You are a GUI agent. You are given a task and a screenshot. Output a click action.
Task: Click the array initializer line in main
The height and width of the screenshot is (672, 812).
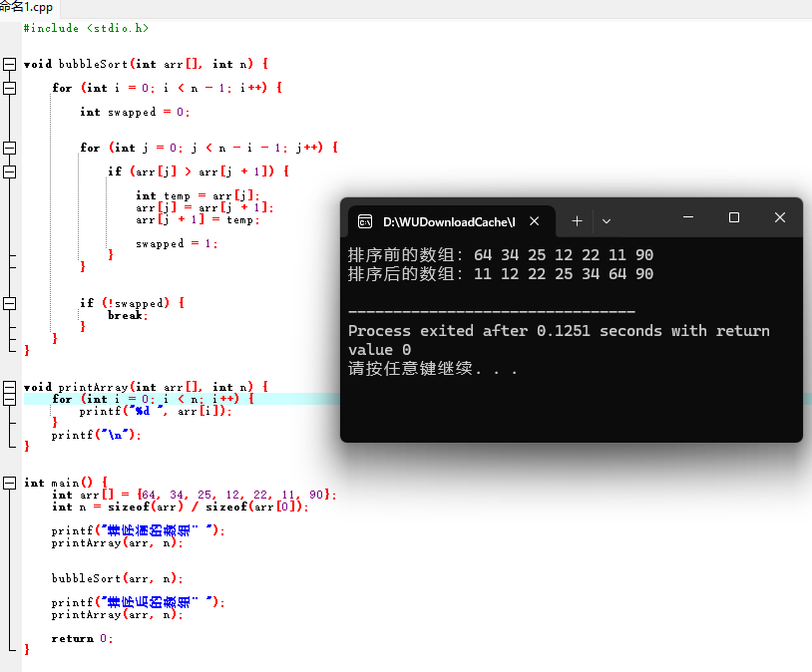(x=195, y=495)
